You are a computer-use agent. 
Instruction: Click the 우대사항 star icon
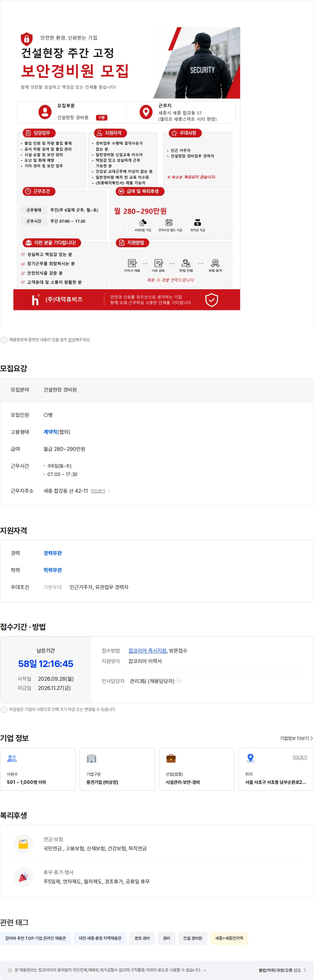[x=174, y=133]
